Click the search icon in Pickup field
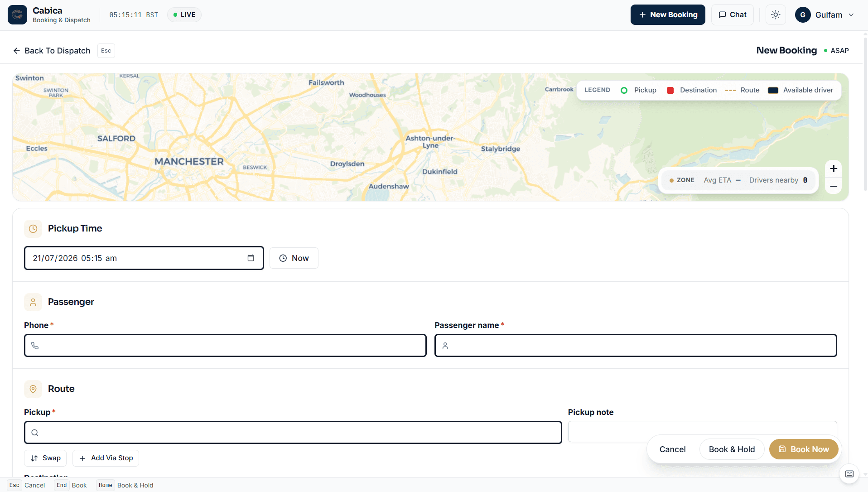The image size is (868, 492). (35, 433)
